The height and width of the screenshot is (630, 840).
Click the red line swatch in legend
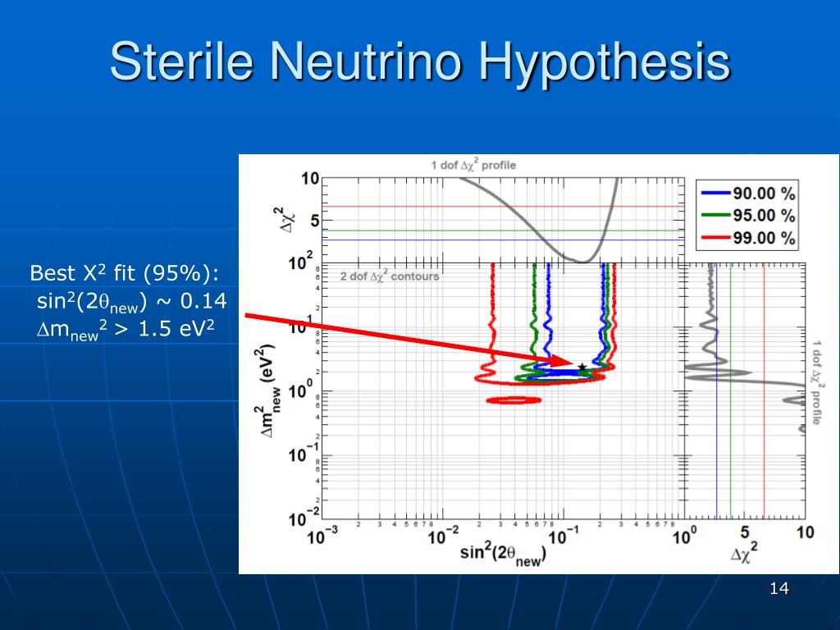point(715,237)
